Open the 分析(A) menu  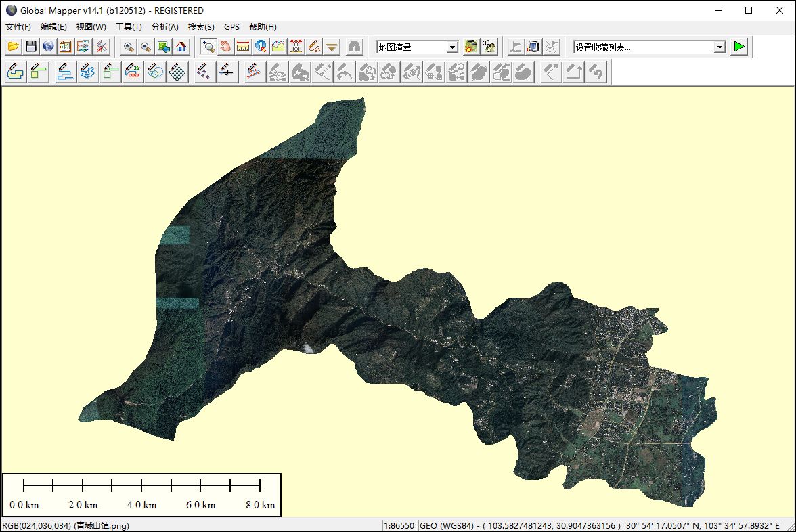coord(164,27)
